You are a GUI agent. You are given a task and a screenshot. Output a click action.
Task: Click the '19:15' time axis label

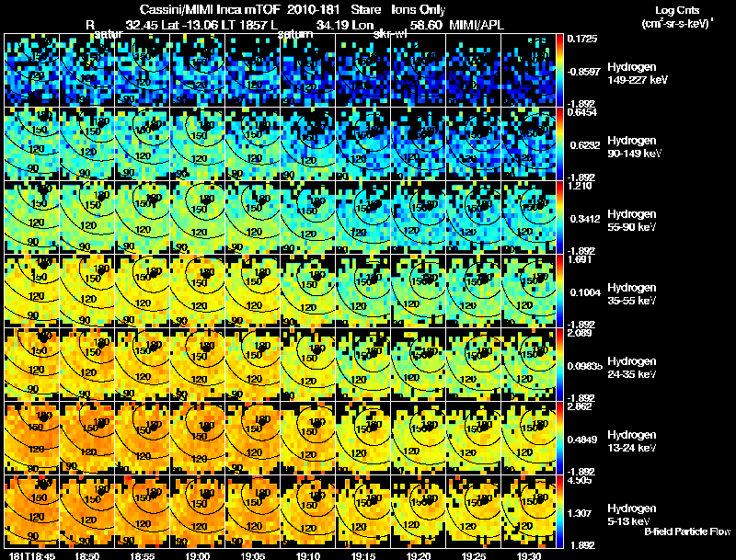pyautogui.click(x=362, y=555)
